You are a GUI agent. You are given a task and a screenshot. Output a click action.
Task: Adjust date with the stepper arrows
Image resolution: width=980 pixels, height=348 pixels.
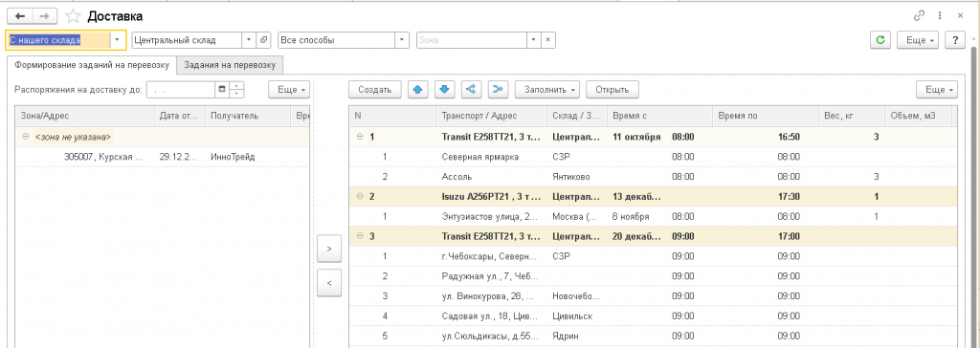click(236, 89)
